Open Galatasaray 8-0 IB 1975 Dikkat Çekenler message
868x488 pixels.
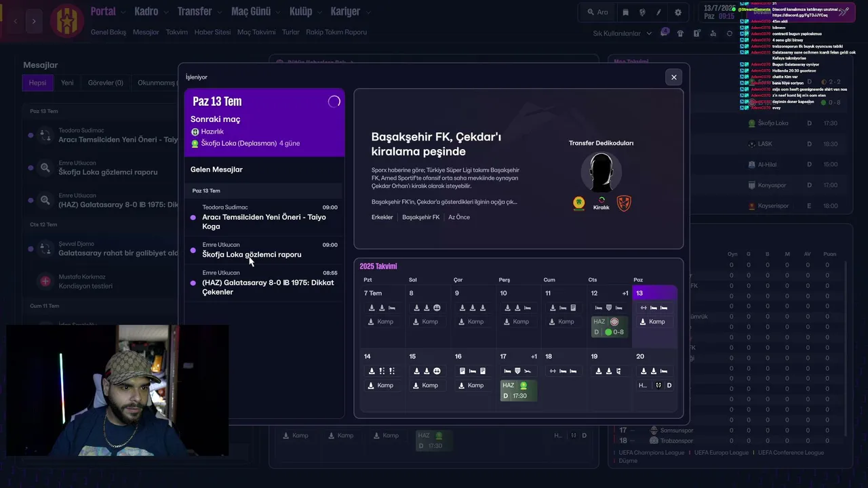[264, 283]
